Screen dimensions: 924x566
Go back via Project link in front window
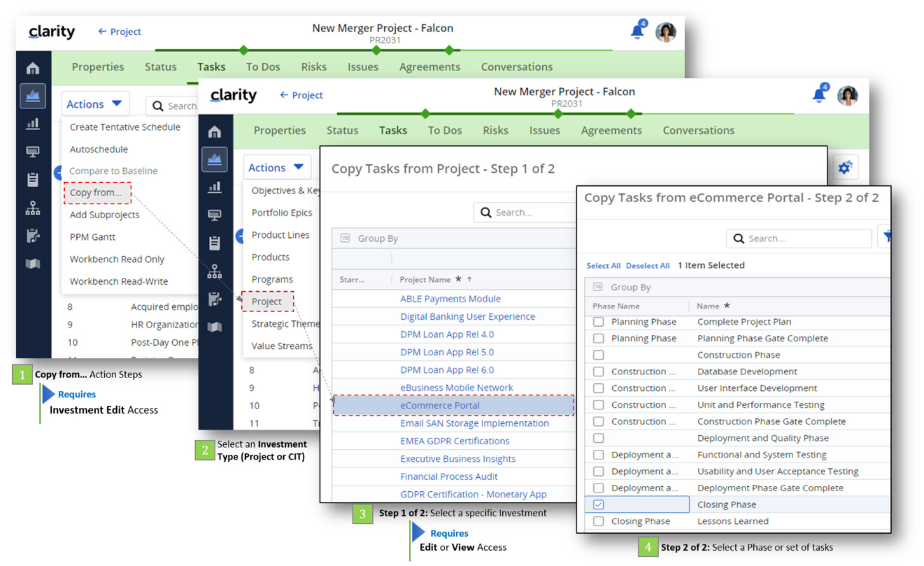[301, 95]
